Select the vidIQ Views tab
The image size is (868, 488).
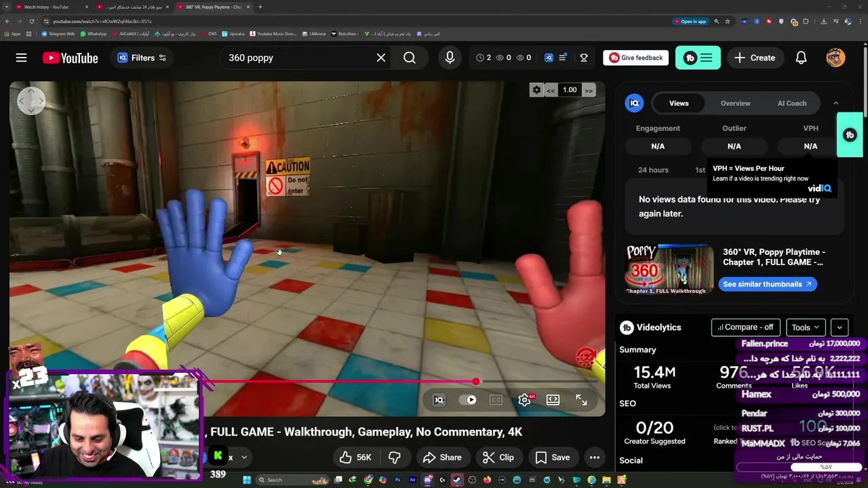(x=679, y=103)
